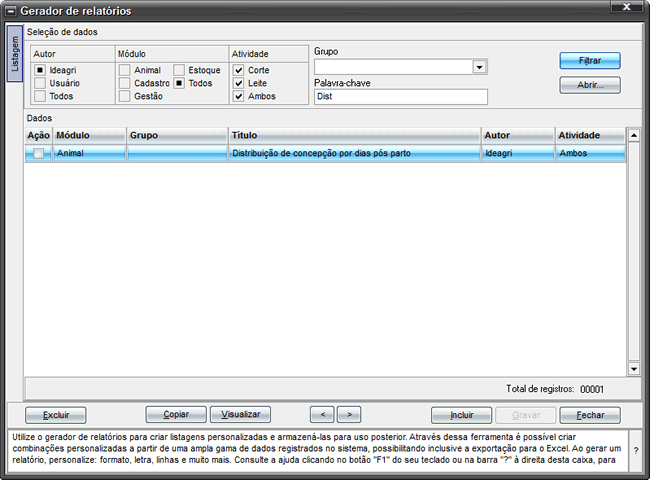Click the Fechar button
Viewport: 650px width, 480px height.
(590, 415)
